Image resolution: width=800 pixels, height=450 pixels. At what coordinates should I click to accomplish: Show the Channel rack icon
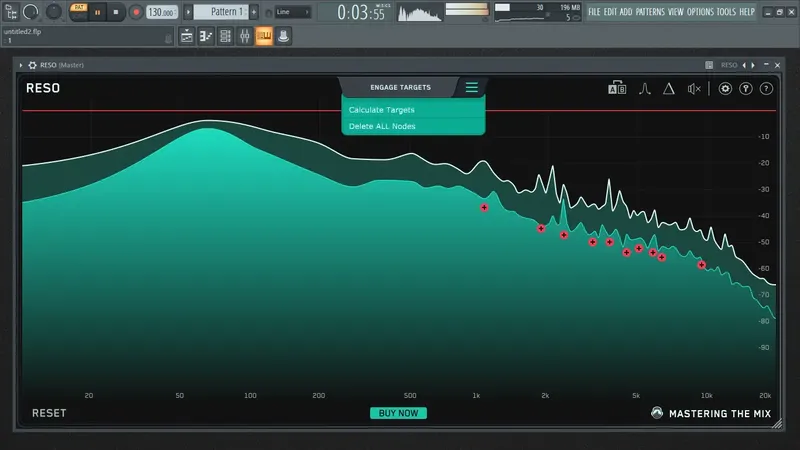click(x=225, y=36)
